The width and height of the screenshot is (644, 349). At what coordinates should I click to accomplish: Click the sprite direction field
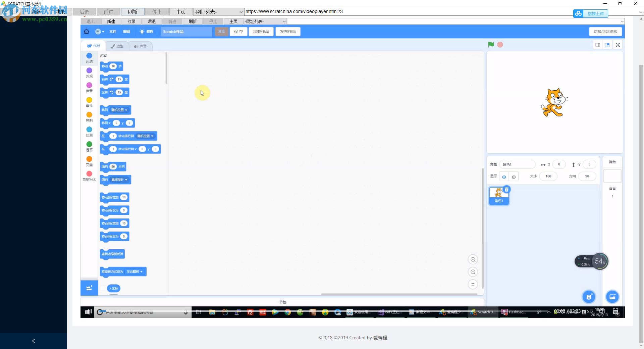[587, 176]
